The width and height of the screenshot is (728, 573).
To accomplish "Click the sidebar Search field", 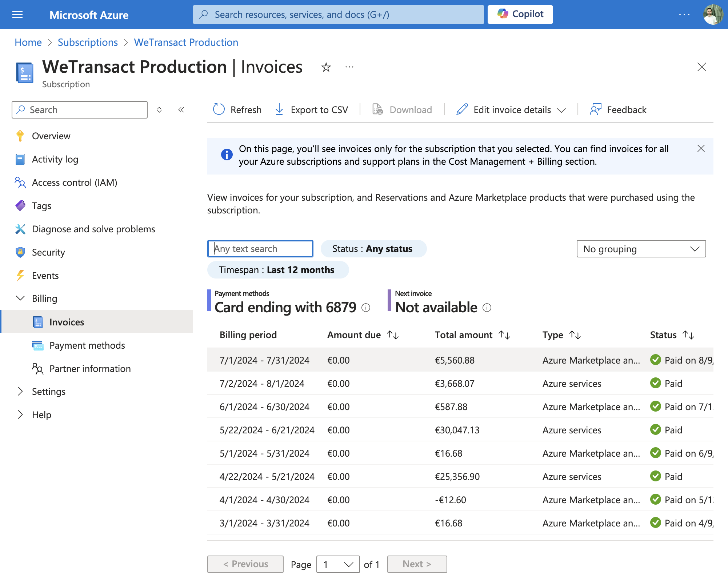I will [80, 110].
